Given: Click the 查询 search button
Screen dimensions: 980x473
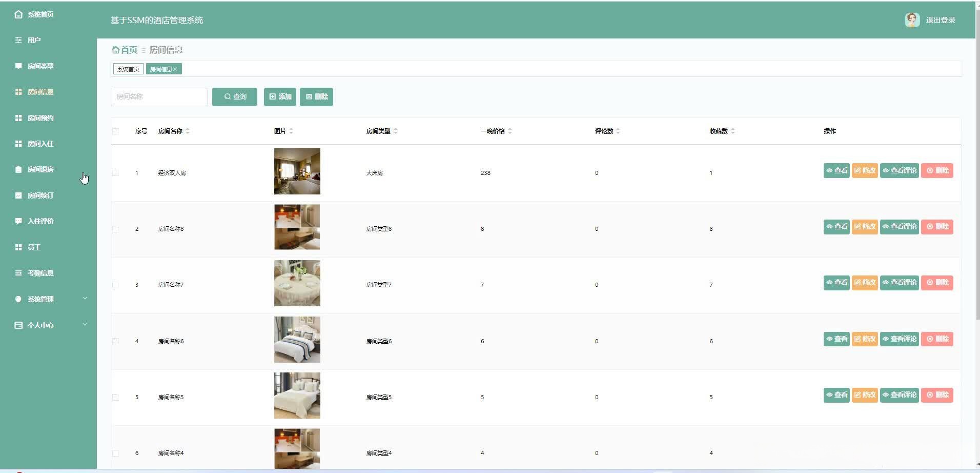Looking at the screenshot, I should pos(235,96).
